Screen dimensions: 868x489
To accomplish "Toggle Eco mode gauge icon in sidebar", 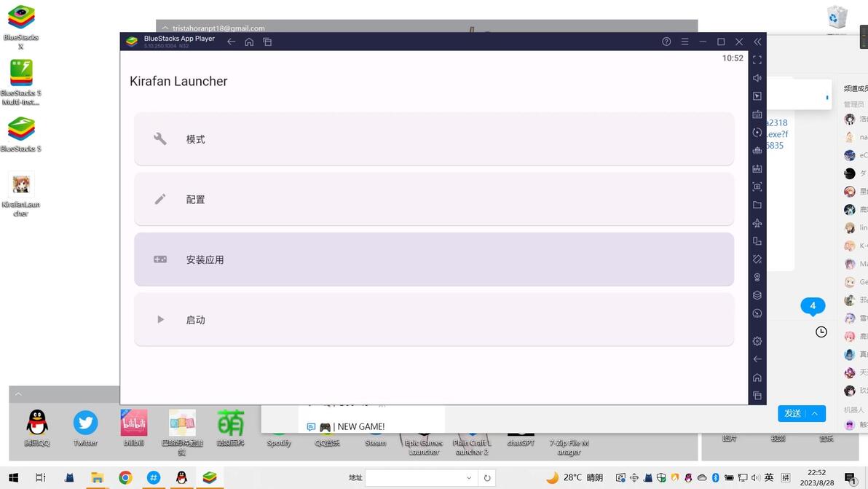I will (757, 313).
